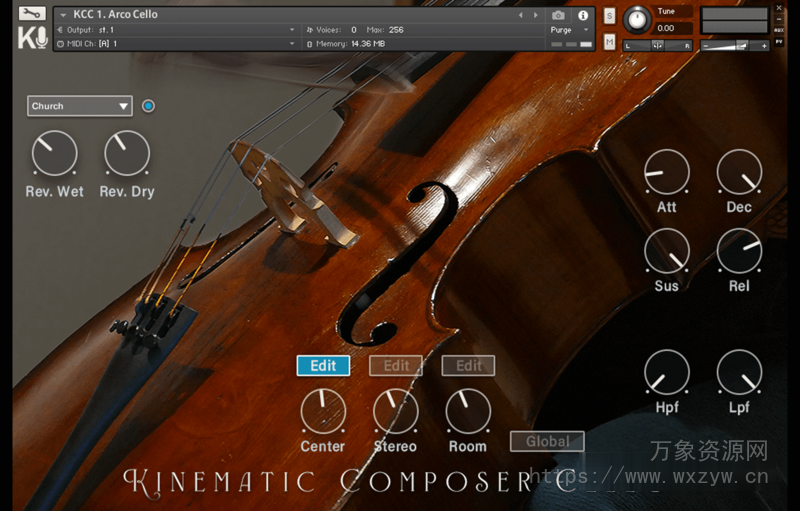
Task: Open the MIDI Ch [A] 1 dropdown
Action: 176,44
